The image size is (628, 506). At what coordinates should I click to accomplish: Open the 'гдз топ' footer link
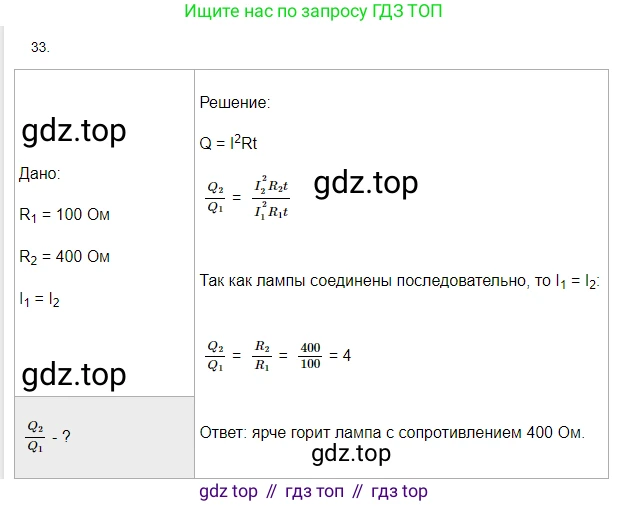(314, 491)
